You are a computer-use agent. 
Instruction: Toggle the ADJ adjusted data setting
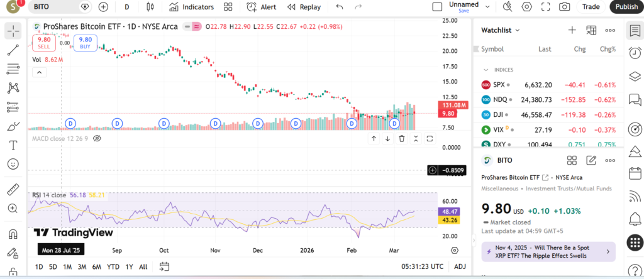pyautogui.click(x=460, y=266)
